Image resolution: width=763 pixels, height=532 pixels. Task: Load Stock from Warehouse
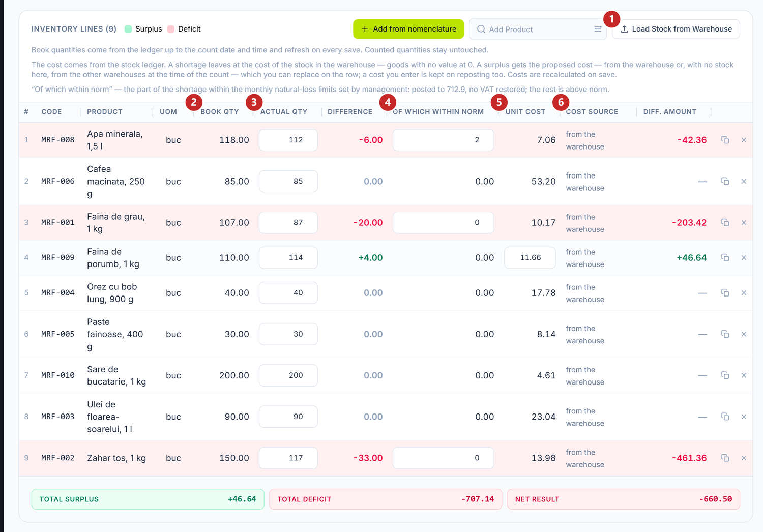click(676, 29)
